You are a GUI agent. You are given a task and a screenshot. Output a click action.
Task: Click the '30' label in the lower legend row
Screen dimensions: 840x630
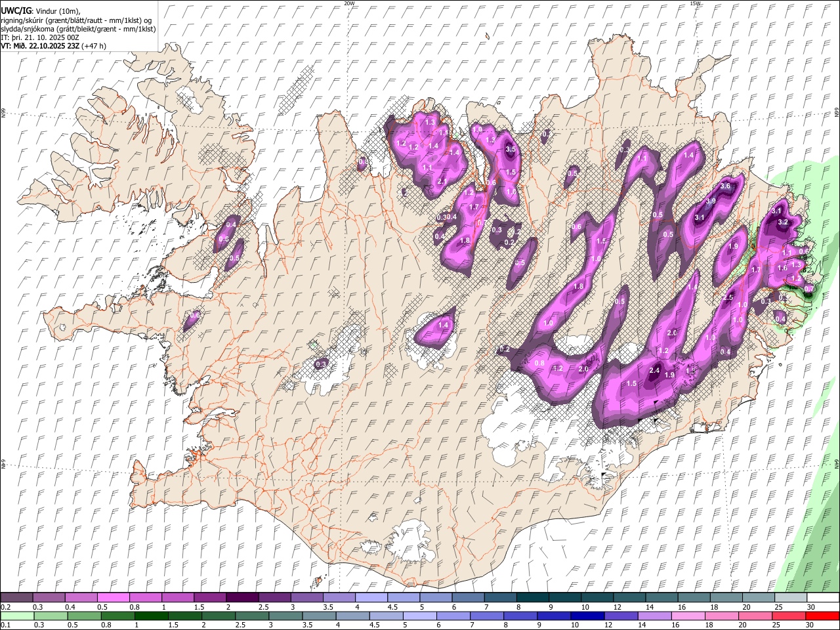click(811, 625)
